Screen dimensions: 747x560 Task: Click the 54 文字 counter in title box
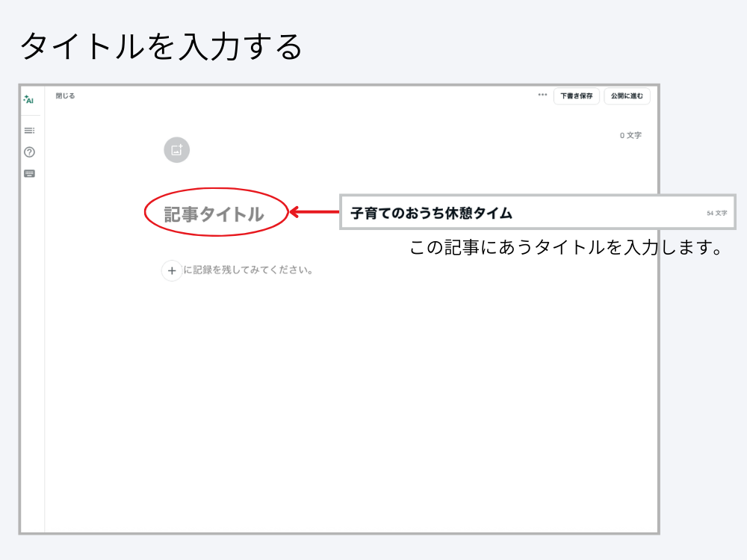716,213
